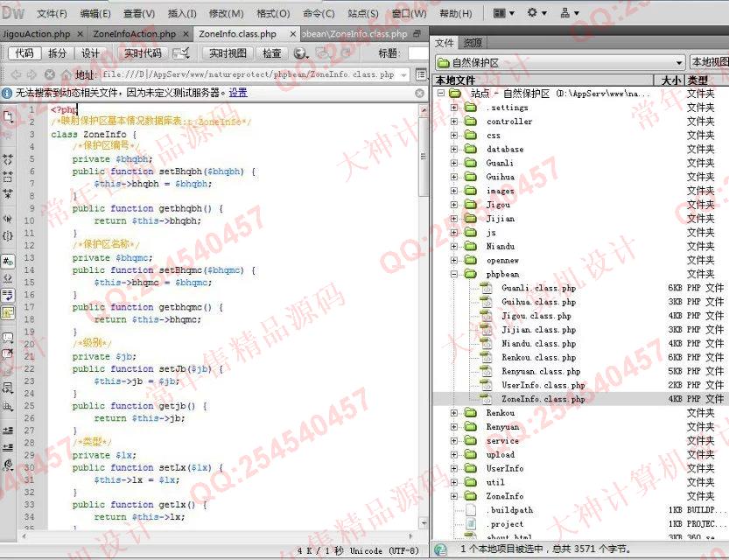Screen dimensions: 729x560
Task: Toggle 实时代码 live code mode
Action: (143, 53)
